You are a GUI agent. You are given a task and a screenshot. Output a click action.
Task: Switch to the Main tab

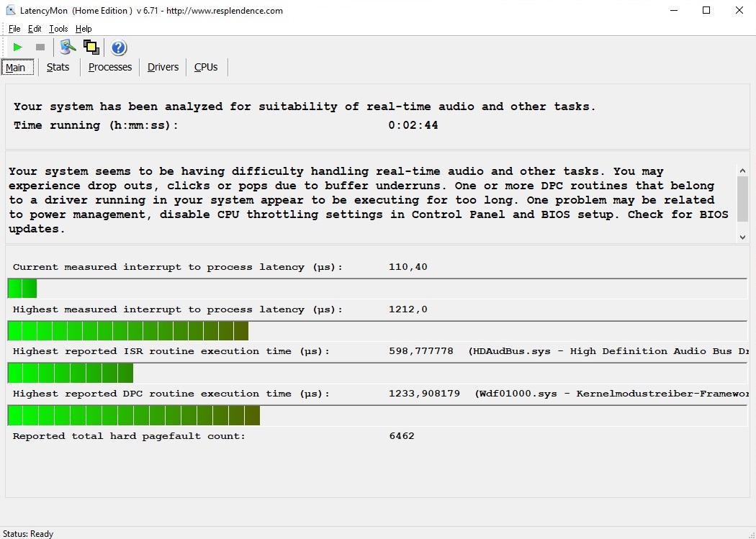point(15,68)
